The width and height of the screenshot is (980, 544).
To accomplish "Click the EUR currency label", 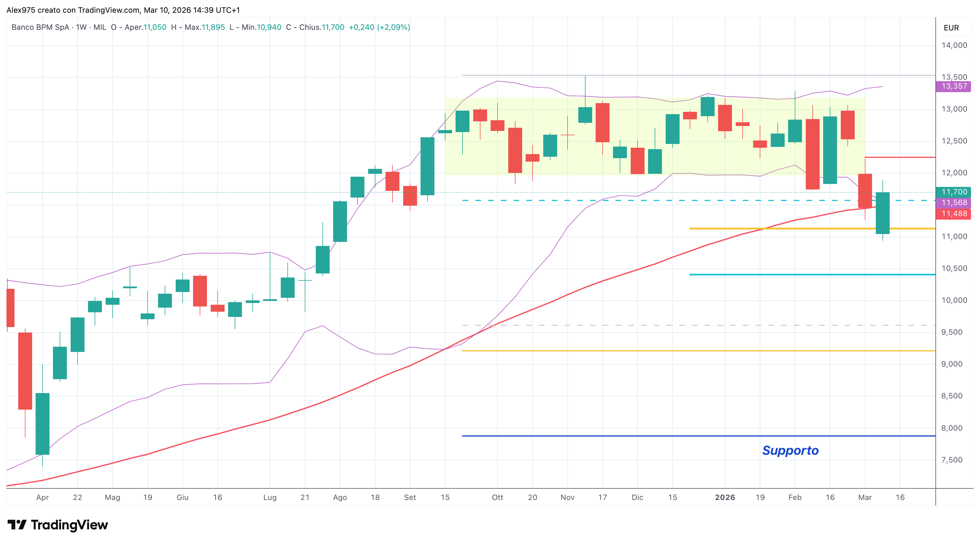I will [951, 28].
